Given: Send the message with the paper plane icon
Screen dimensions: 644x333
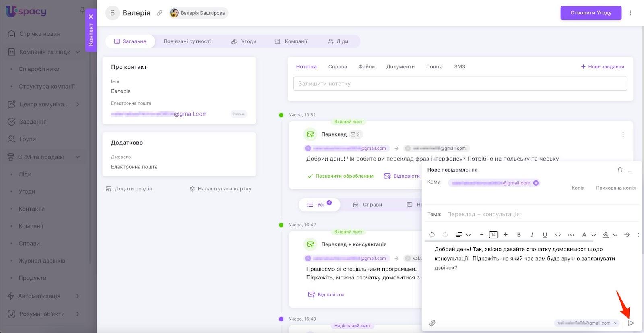Looking at the screenshot, I should [x=631, y=323].
